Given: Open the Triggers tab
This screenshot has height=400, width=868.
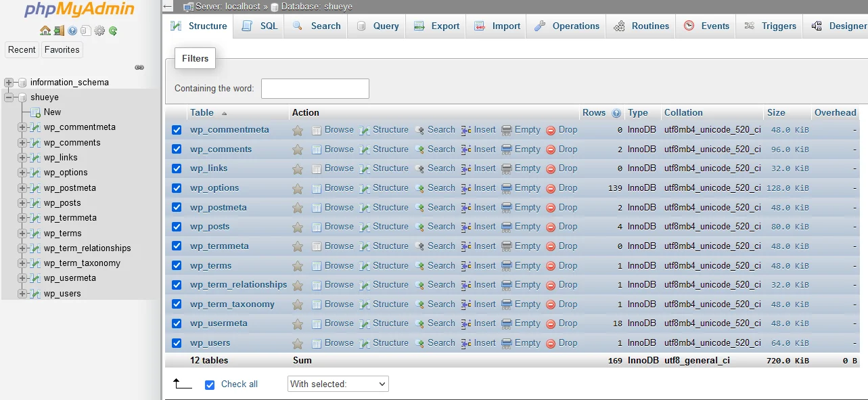Looking at the screenshot, I should coord(770,26).
